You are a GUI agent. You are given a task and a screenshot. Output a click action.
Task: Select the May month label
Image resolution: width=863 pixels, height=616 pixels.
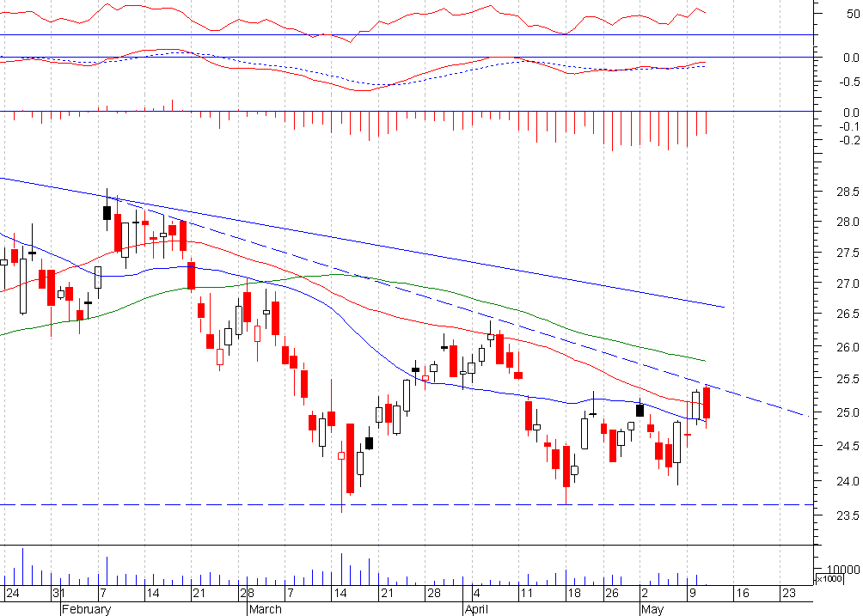coord(652,609)
